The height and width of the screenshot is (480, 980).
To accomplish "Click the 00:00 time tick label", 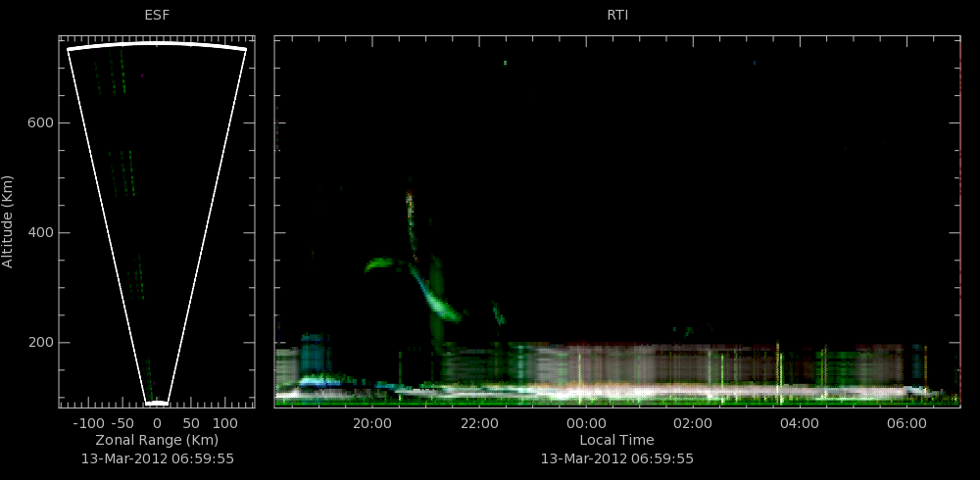I will pos(586,424).
